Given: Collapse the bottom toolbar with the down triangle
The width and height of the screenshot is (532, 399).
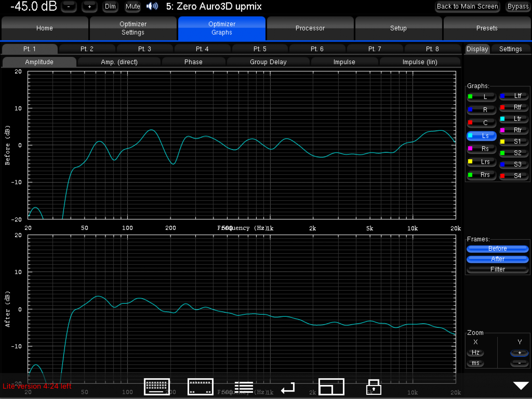Looking at the screenshot, I should coord(521,386).
